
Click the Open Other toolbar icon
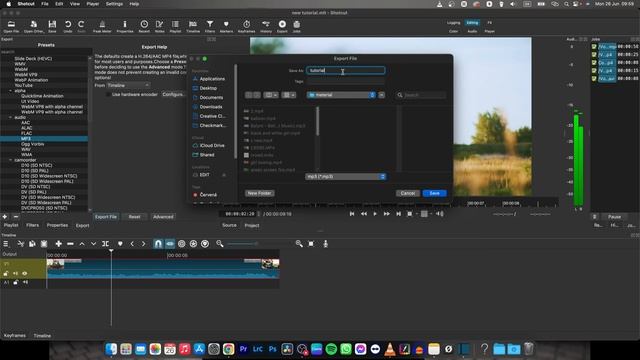click(x=33, y=27)
